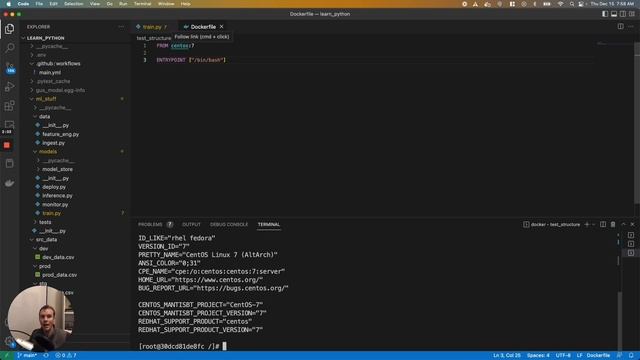Open Source Control view with blue badge
The width and height of the screenshot is (640, 360).
[10, 67]
